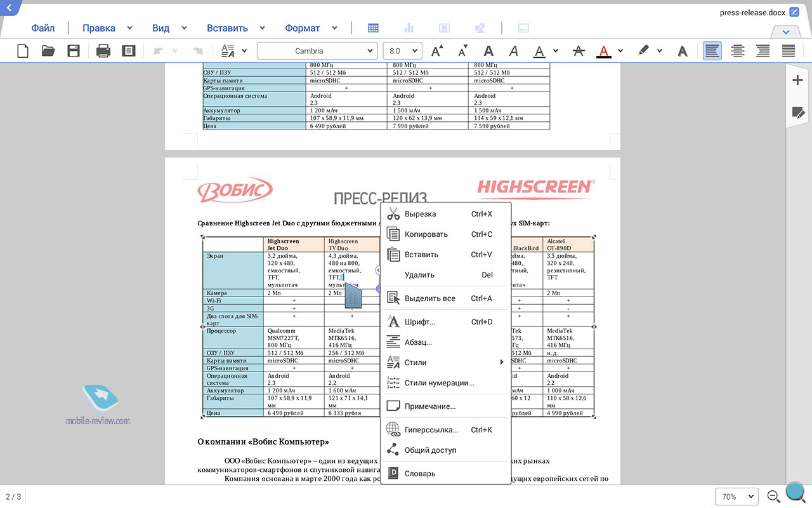Toggle strikethrough formatting
812x508 pixels.
pyautogui.click(x=579, y=51)
